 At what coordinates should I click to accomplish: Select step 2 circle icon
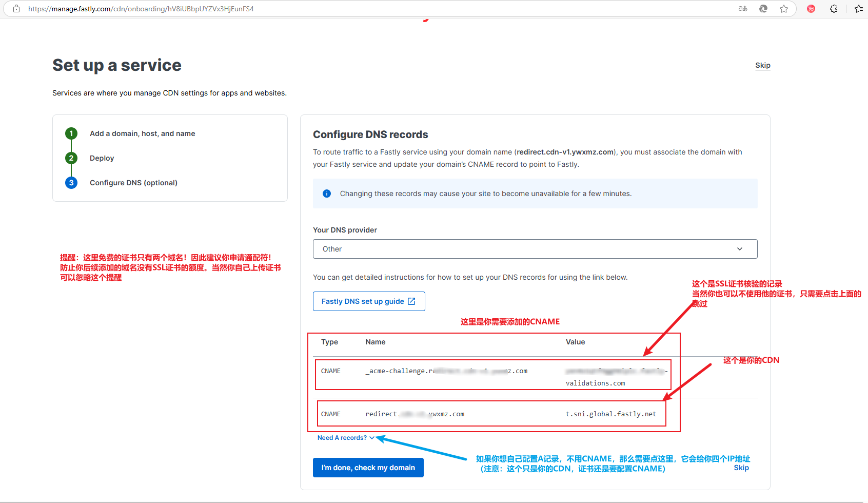71,158
